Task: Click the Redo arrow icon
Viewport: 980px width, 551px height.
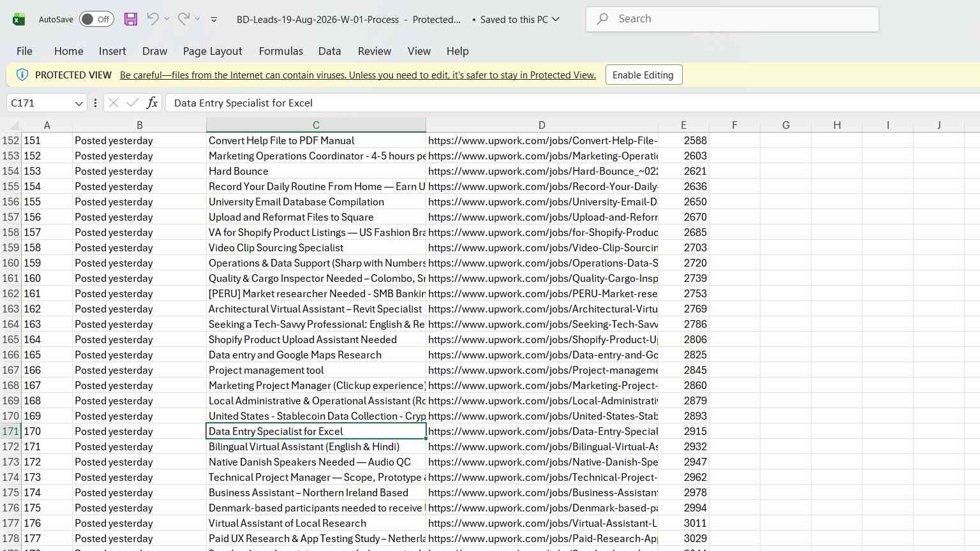Action: tap(184, 19)
